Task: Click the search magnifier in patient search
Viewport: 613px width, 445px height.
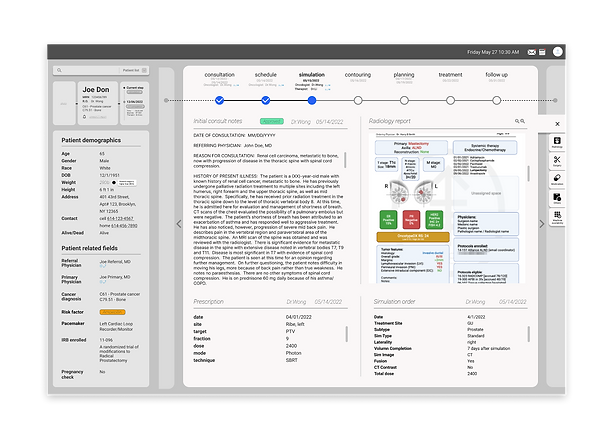Action: pos(59,70)
